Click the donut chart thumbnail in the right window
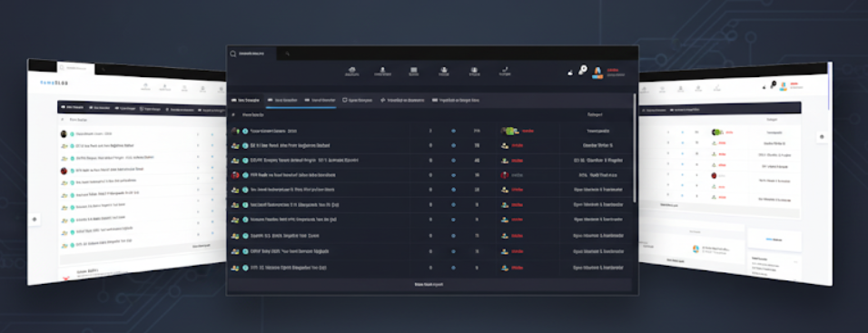The image size is (868, 333). [696, 249]
